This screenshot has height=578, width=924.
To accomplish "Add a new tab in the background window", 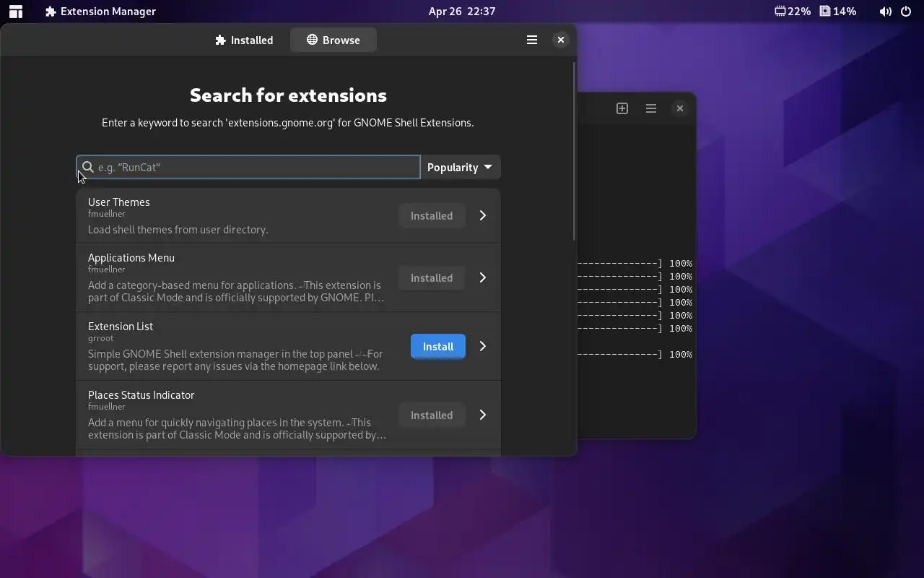I will [x=622, y=108].
